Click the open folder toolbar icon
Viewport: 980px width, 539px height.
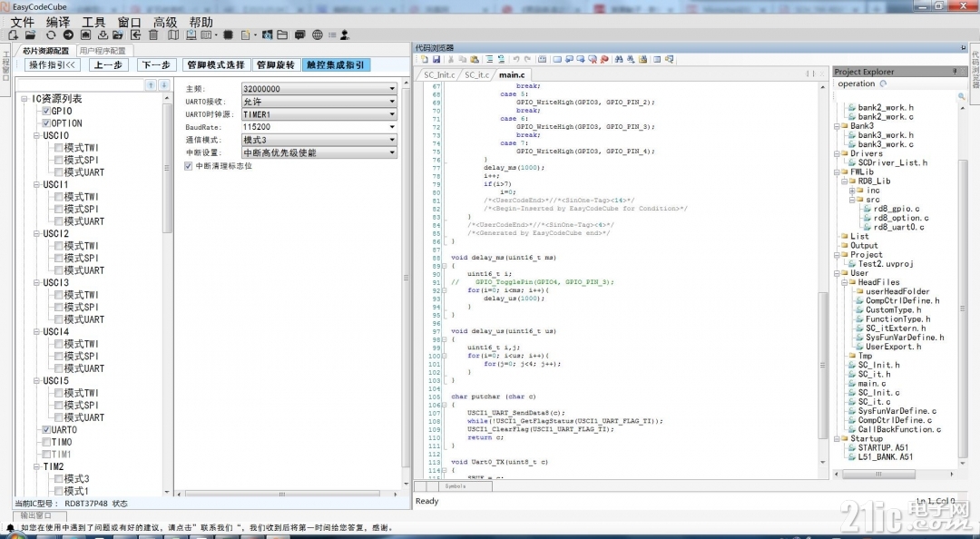click(30, 35)
